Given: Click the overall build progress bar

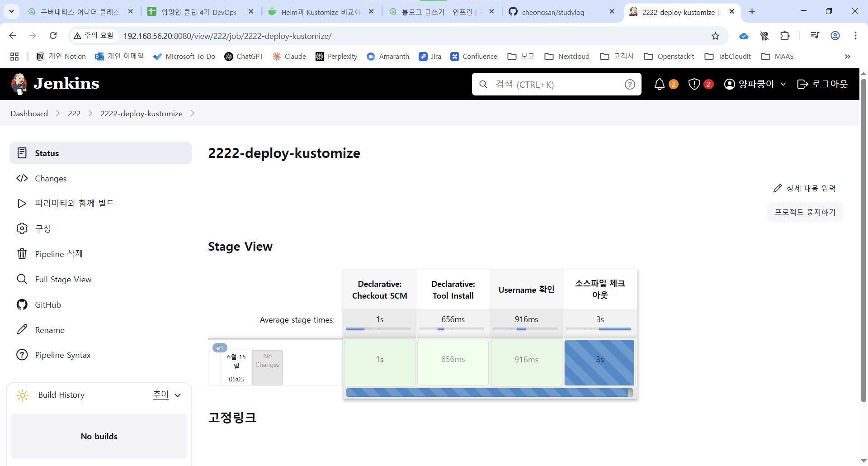Looking at the screenshot, I should [x=490, y=392].
